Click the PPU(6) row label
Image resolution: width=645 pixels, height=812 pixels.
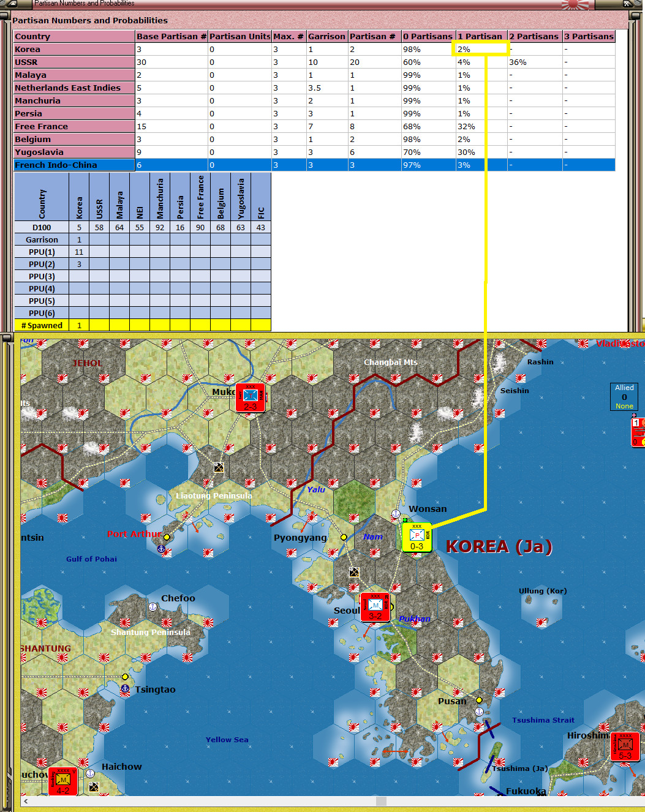click(42, 313)
